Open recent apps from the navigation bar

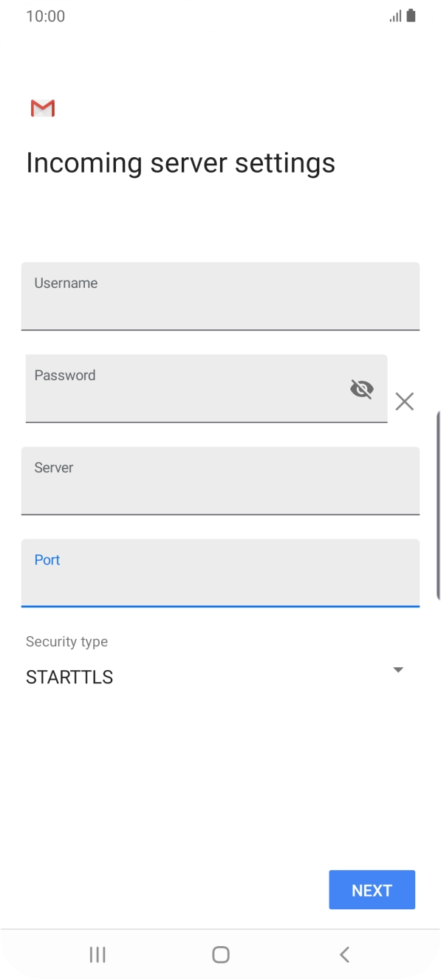97,953
